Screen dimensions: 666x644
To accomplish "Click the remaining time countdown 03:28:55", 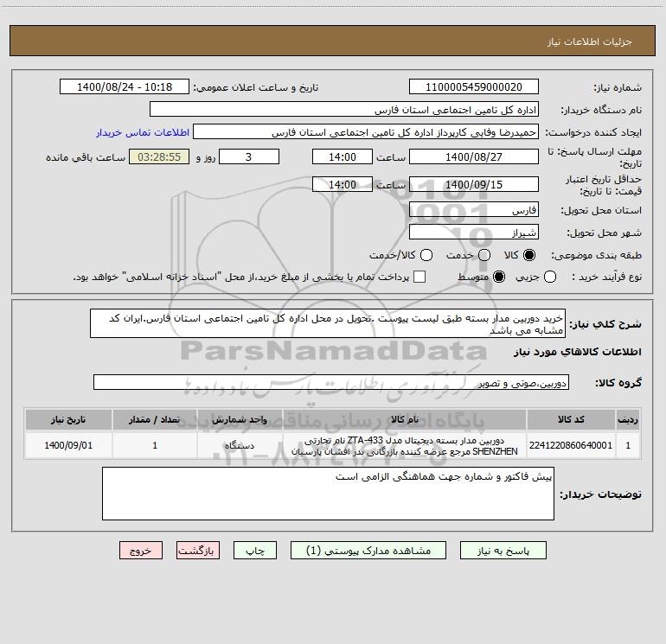I will pyautogui.click(x=159, y=156).
